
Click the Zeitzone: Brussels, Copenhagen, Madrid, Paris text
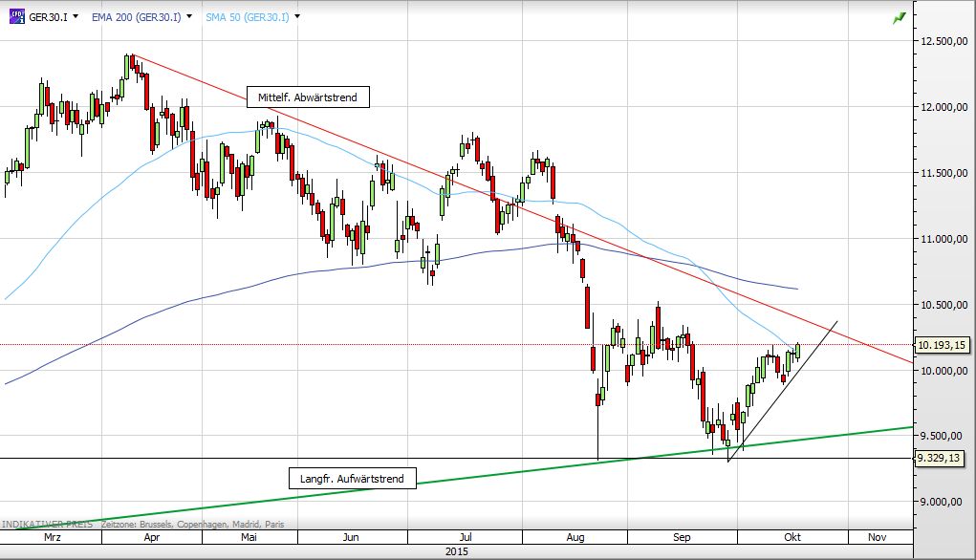(x=192, y=525)
